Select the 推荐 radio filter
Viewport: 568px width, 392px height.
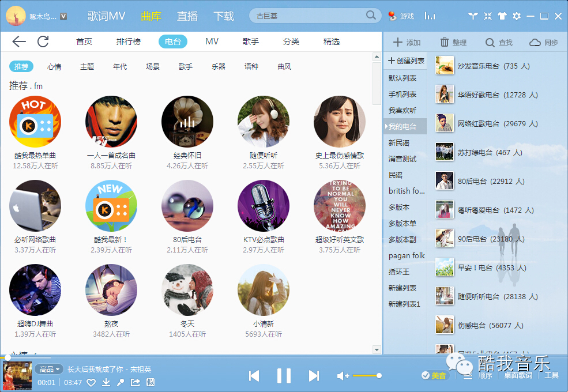coord(21,67)
